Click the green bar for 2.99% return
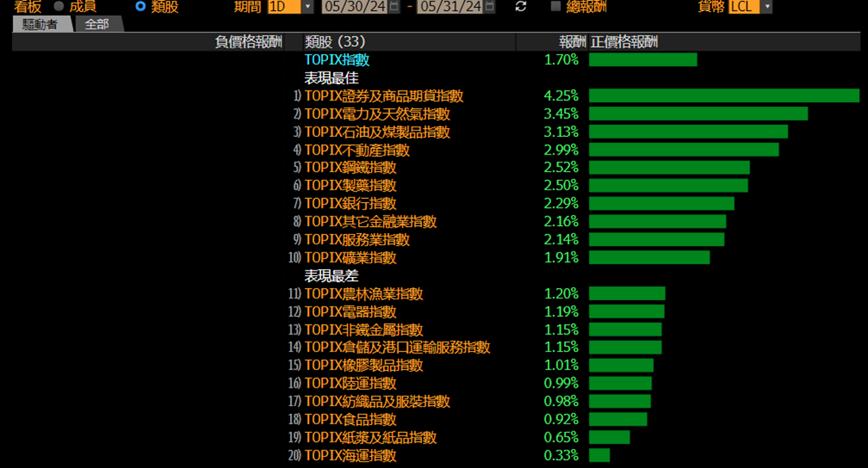868x468 pixels. [684, 150]
